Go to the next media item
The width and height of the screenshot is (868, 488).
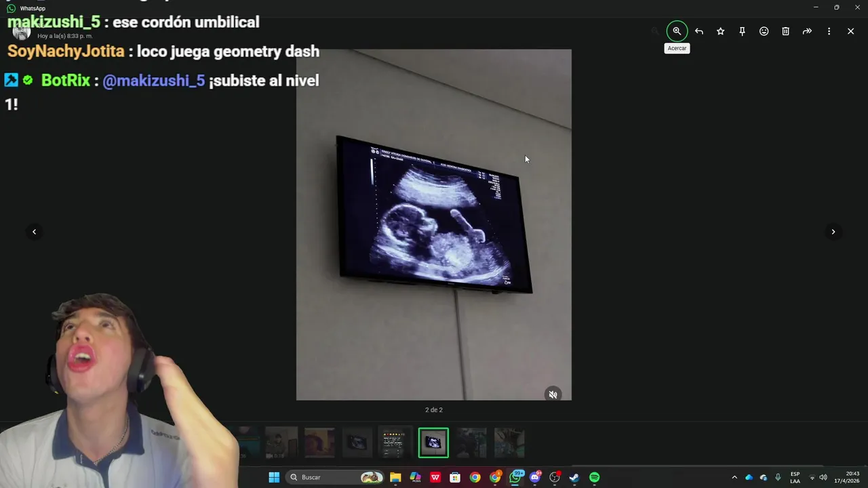833,232
